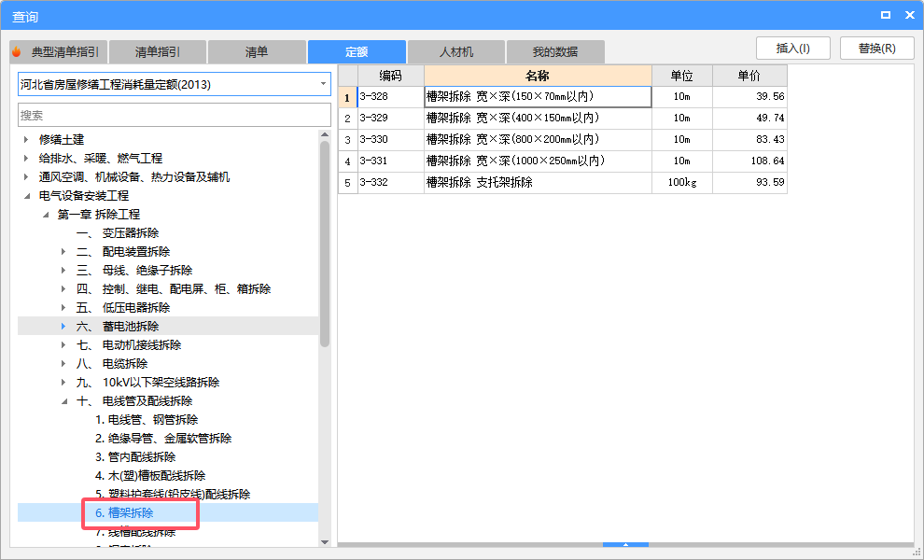Select 3. 管内配线拆除 item

[x=135, y=457]
